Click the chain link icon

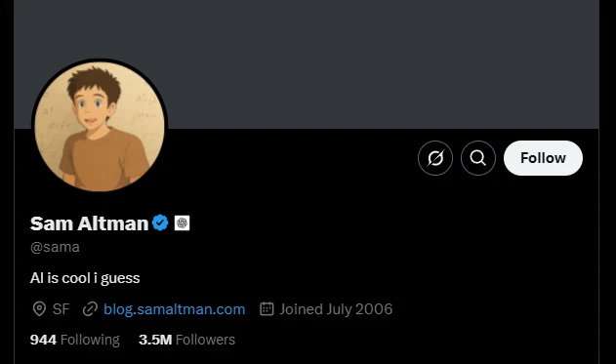[x=90, y=309]
